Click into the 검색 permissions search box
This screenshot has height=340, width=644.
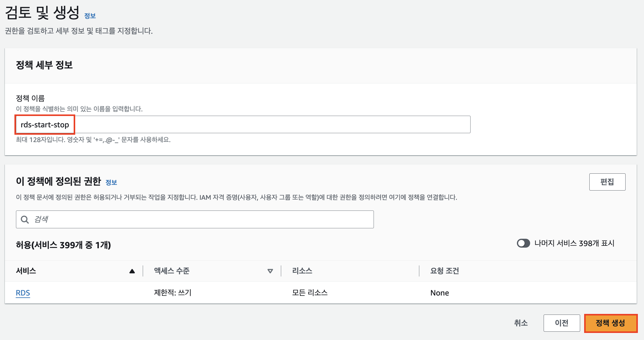click(x=203, y=219)
